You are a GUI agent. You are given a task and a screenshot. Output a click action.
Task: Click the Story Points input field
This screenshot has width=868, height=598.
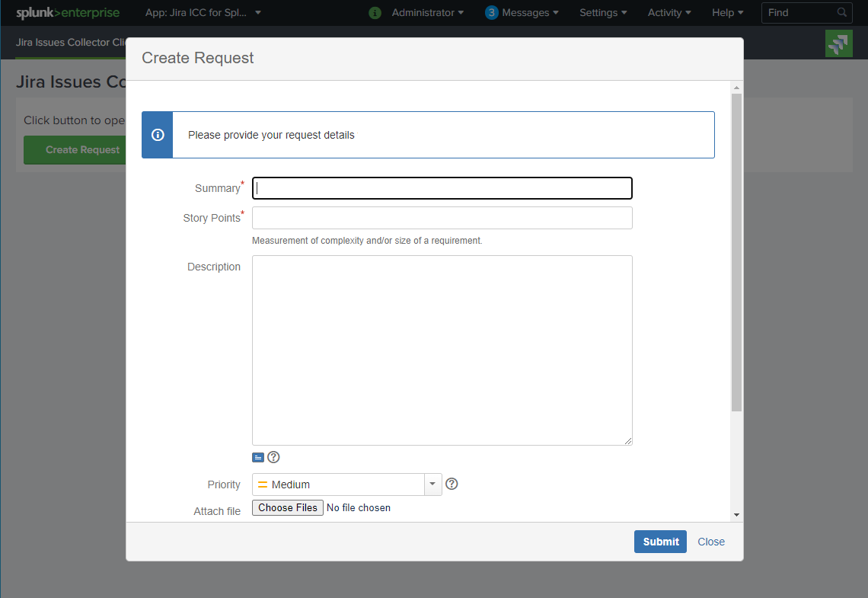click(442, 218)
